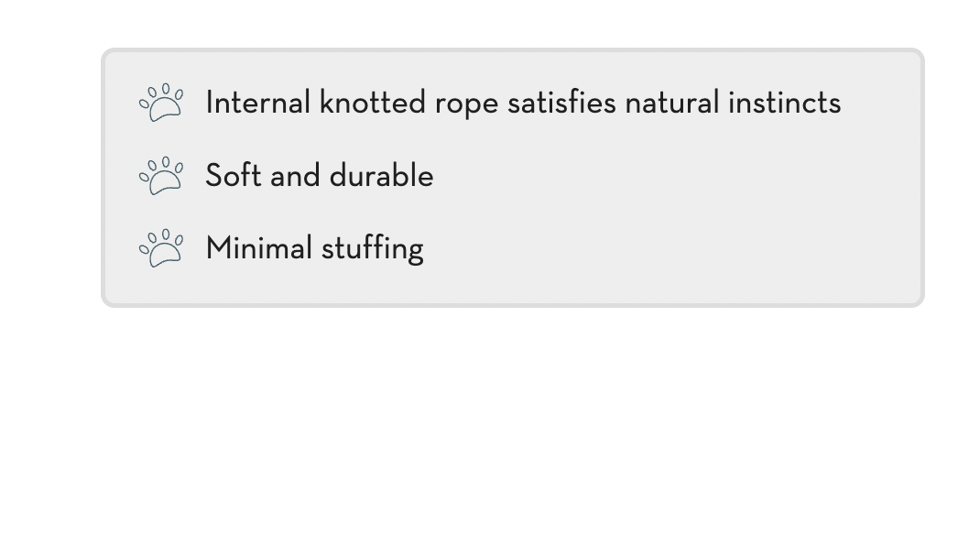Click the word 'instincts' in first bullet

pos(784,103)
